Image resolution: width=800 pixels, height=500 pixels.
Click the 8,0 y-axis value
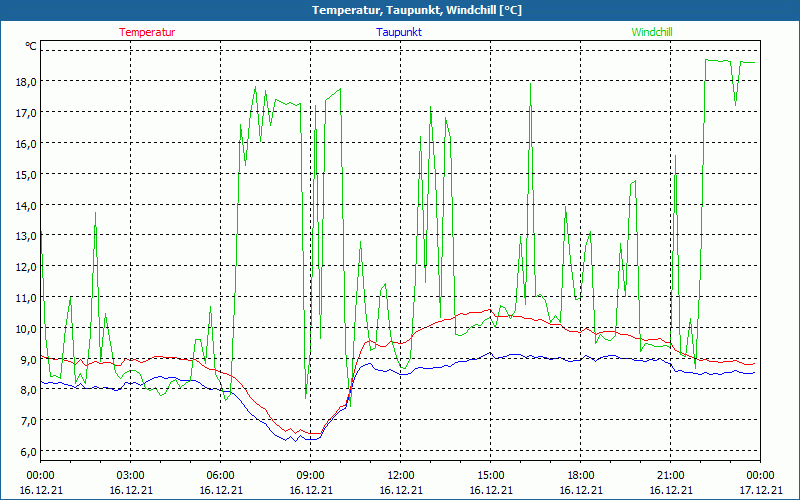pos(29,390)
